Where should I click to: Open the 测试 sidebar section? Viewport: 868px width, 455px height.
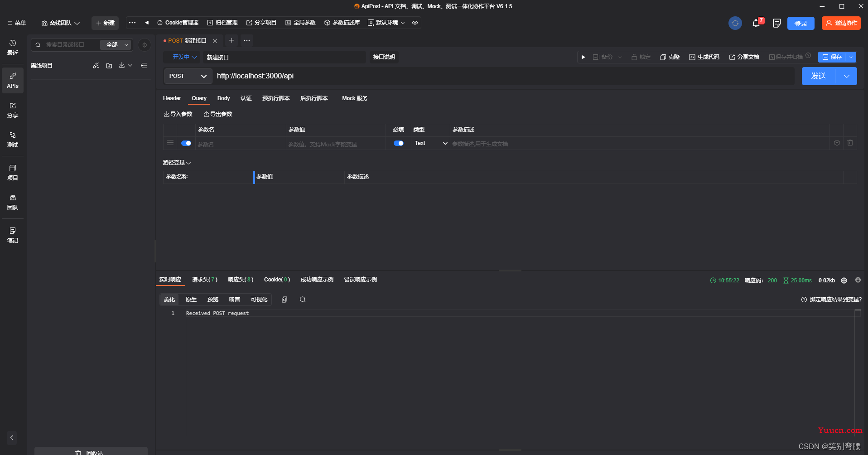(13, 140)
